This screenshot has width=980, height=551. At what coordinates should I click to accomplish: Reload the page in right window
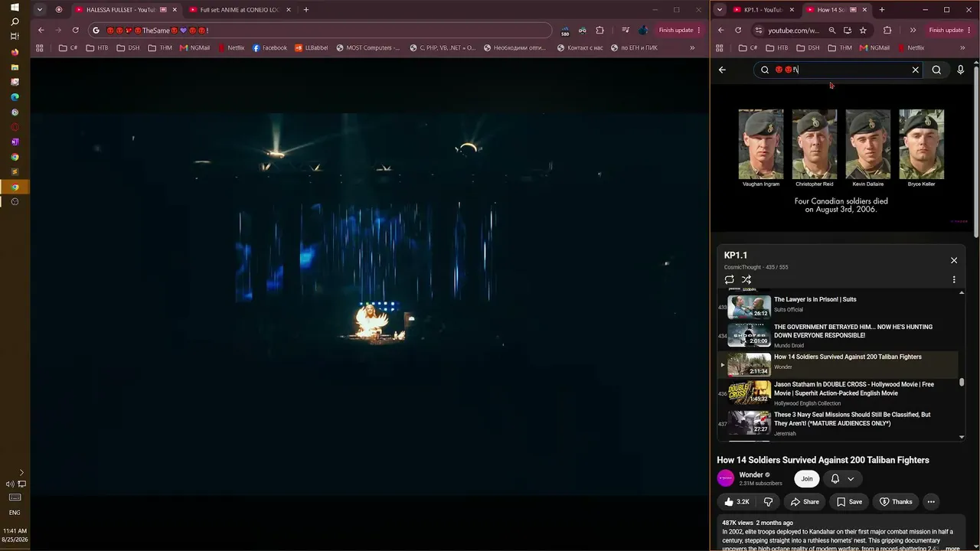coord(738,31)
